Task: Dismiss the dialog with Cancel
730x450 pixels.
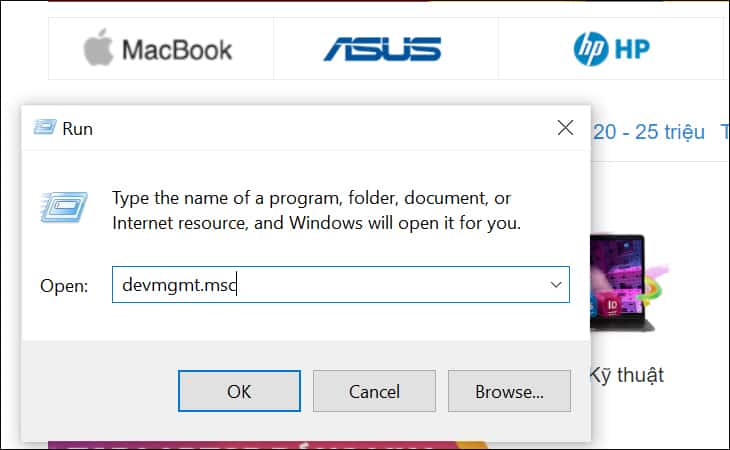Action: pos(374,391)
